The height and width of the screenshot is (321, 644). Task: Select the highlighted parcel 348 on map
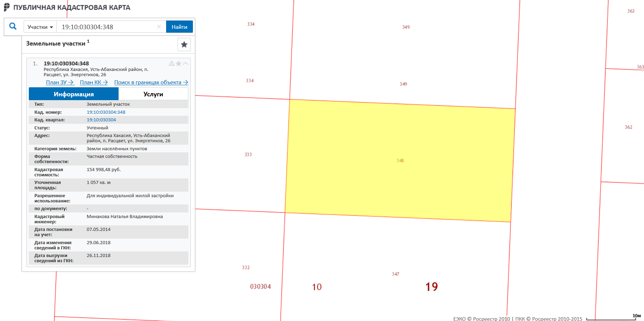click(400, 161)
